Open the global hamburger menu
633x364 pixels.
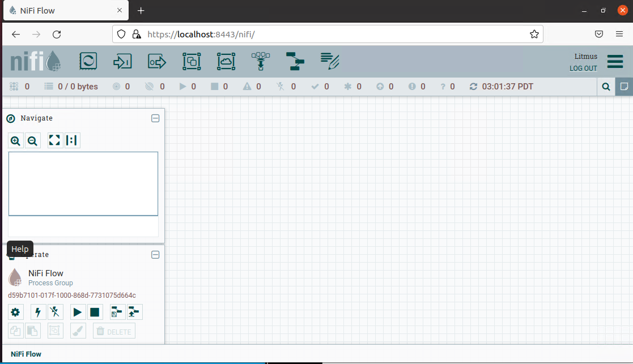(615, 62)
